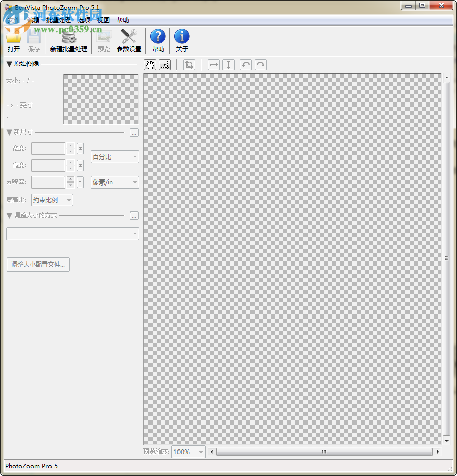The height and width of the screenshot is (476, 457).
Task: Collapse the 原始图像 panel
Action: [x=9, y=63]
